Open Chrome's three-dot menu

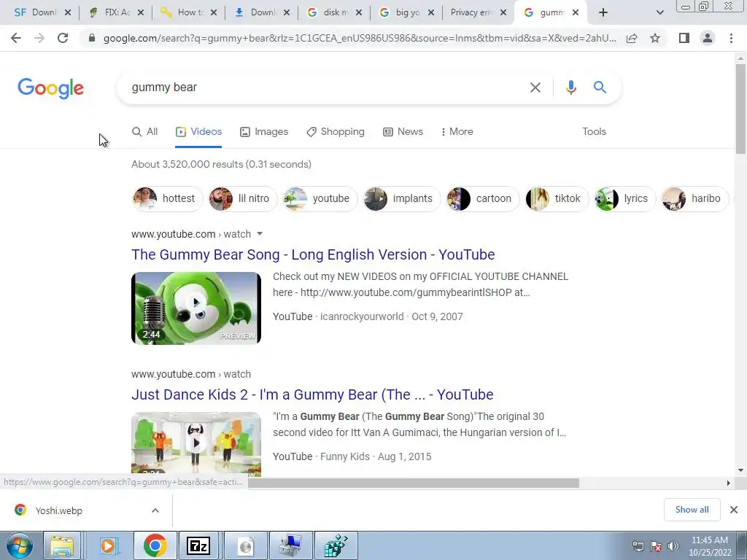[x=731, y=38]
